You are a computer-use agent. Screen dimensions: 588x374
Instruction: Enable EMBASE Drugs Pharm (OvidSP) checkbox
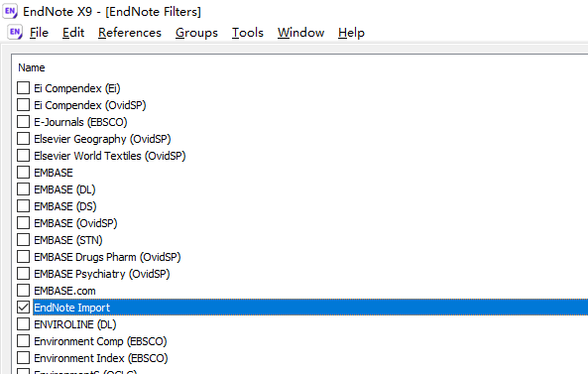pyautogui.click(x=23, y=257)
